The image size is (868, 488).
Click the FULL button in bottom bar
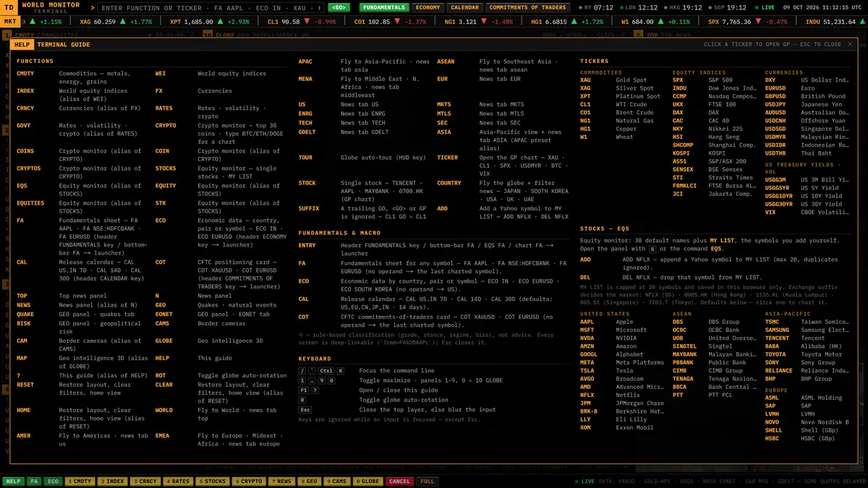tap(427, 481)
